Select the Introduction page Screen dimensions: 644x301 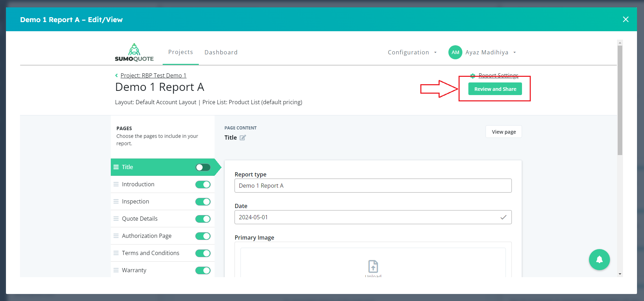(x=163, y=184)
